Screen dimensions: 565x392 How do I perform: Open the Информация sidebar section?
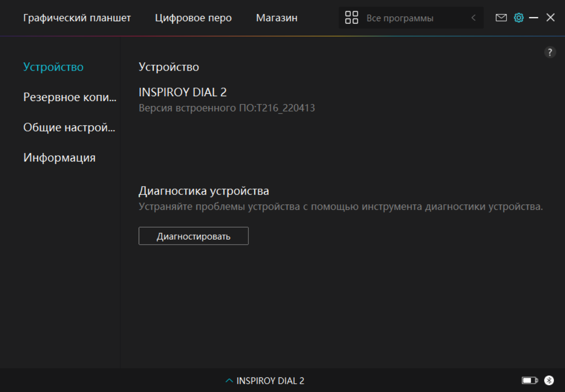59,158
